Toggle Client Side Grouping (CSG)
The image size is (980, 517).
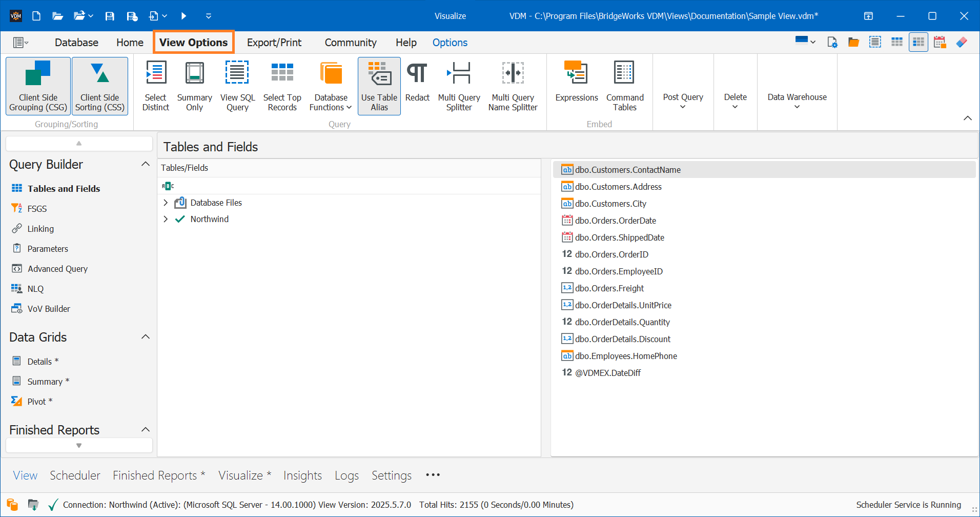[38, 86]
